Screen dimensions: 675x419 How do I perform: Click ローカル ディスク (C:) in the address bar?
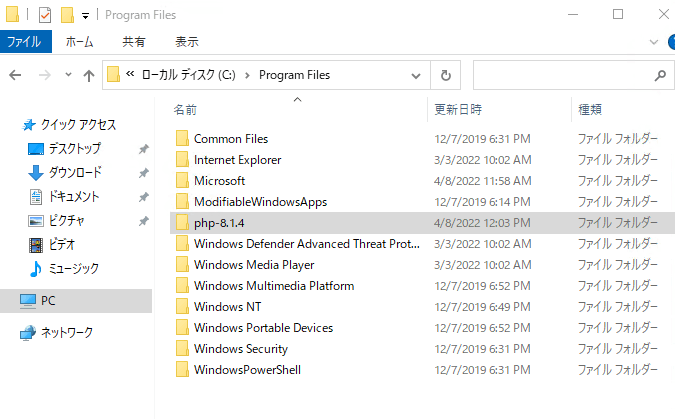(x=189, y=75)
